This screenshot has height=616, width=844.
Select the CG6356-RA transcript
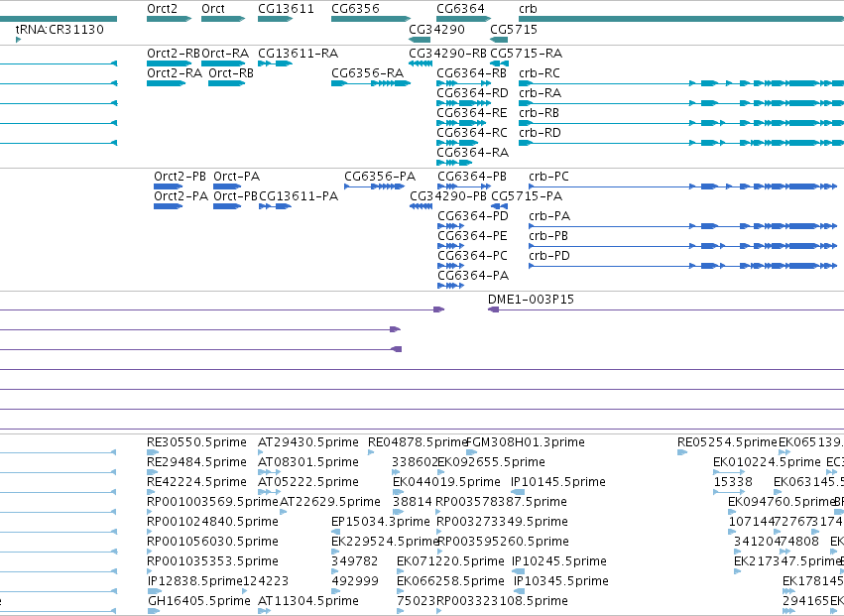(371, 83)
